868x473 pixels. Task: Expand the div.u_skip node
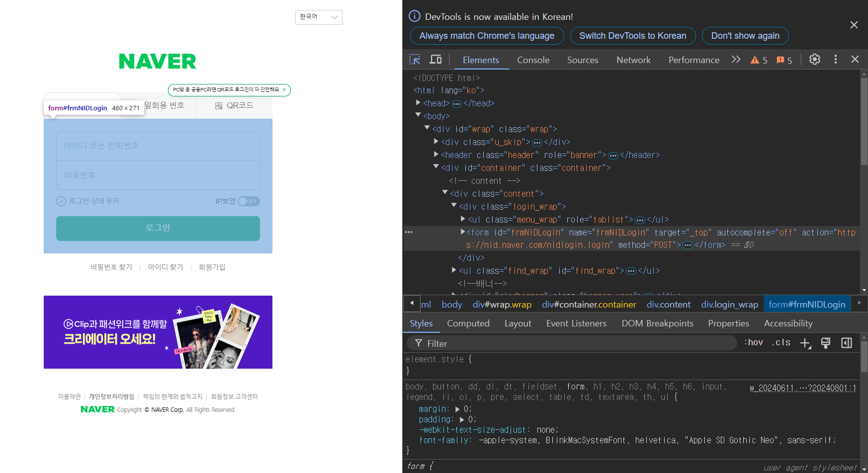pos(436,142)
